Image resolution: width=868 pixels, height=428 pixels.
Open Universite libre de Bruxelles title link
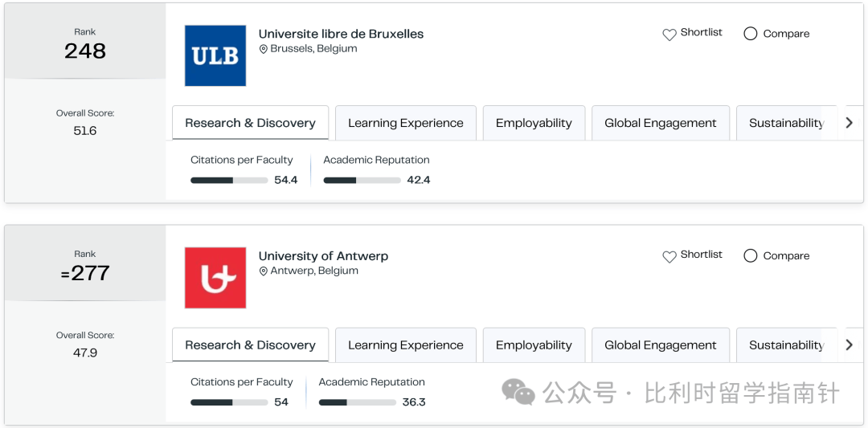[x=341, y=34]
